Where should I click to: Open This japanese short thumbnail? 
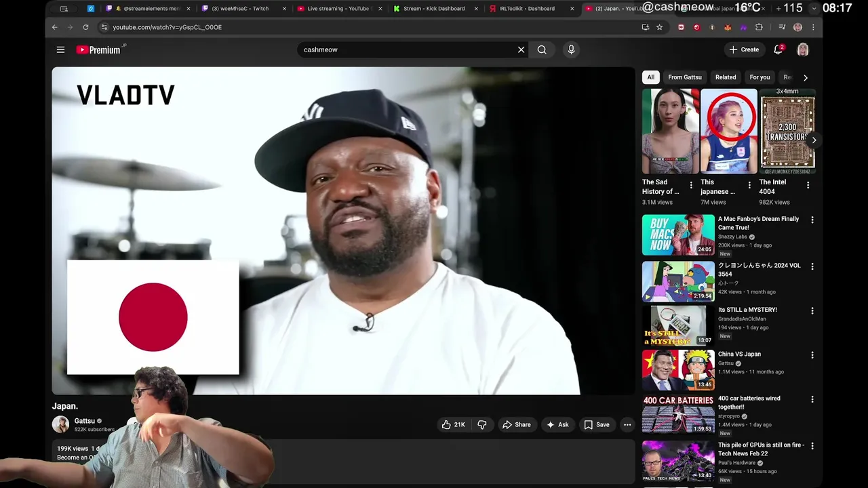pyautogui.click(x=728, y=131)
